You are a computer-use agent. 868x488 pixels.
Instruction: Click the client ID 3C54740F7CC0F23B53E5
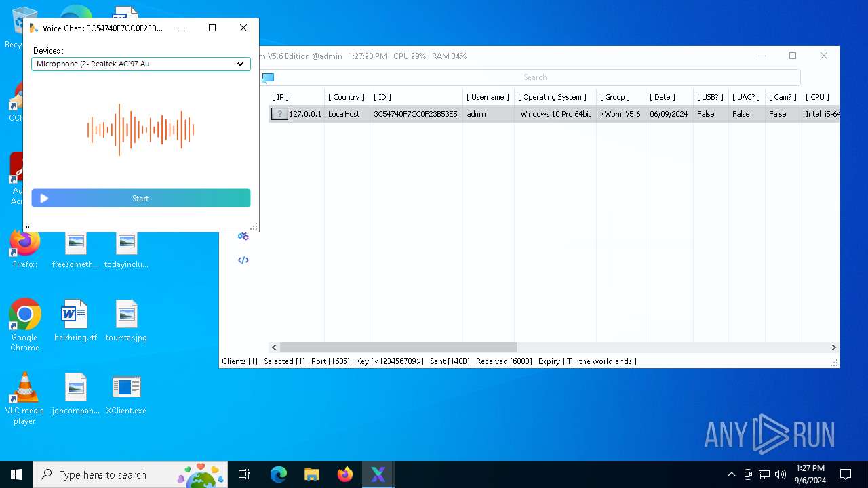[416, 114]
